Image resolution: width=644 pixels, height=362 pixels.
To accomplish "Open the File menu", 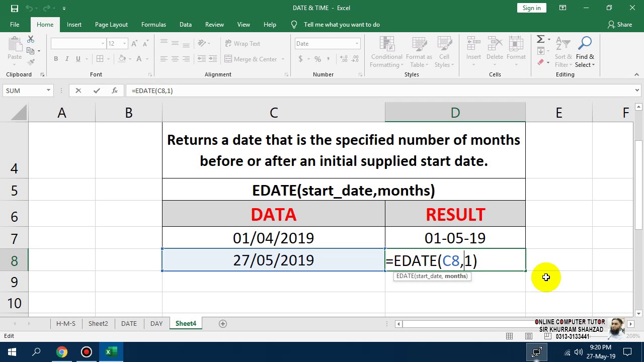I will 15,25.
